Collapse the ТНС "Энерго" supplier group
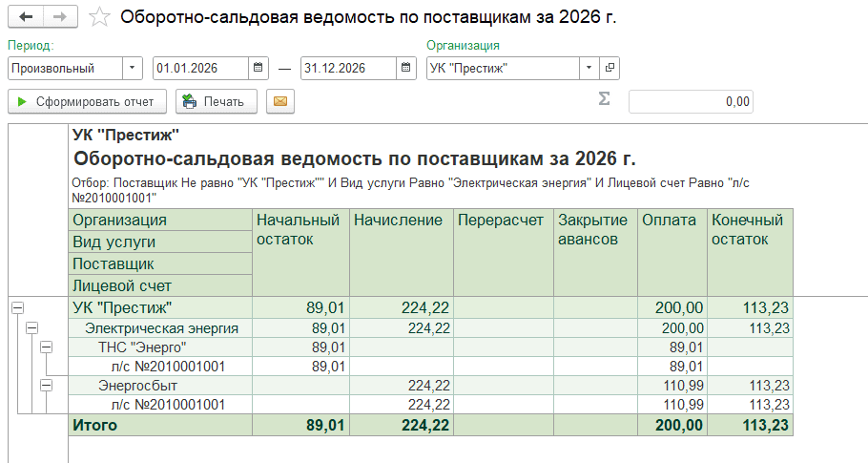868x463 pixels. point(46,347)
